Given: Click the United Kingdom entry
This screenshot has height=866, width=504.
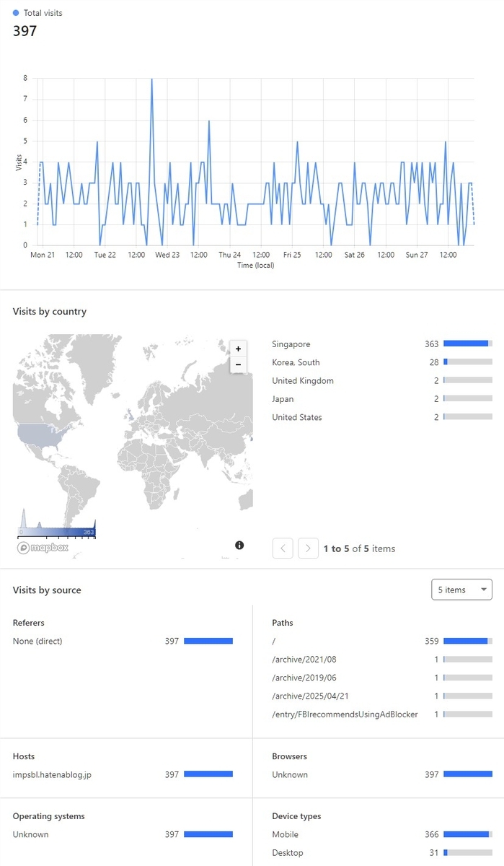Looking at the screenshot, I should (x=382, y=381).
